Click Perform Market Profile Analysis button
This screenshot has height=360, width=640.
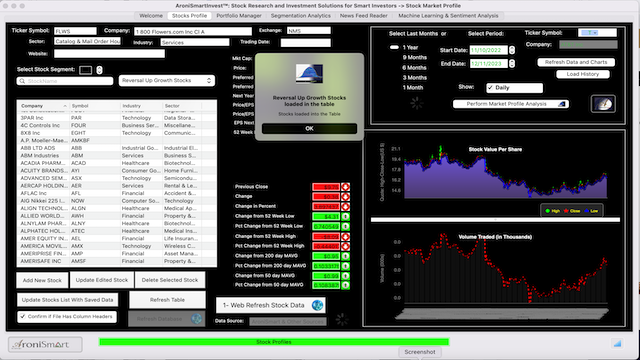pyautogui.click(x=511, y=104)
